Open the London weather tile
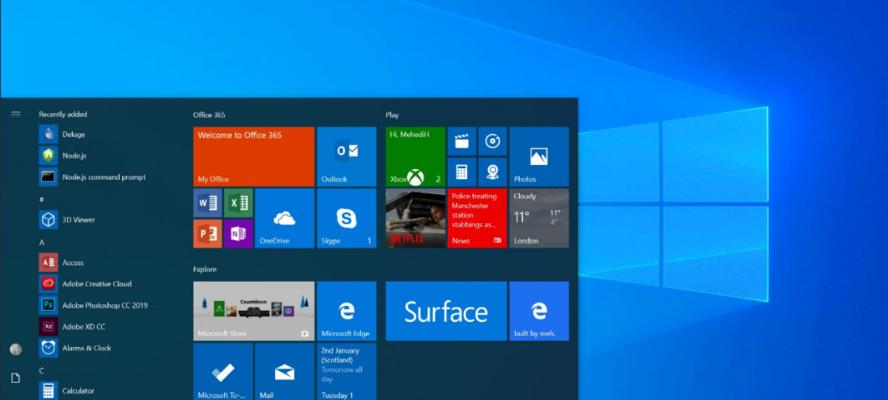The width and height of the screenshot is (888, 400). pos(539,218)
